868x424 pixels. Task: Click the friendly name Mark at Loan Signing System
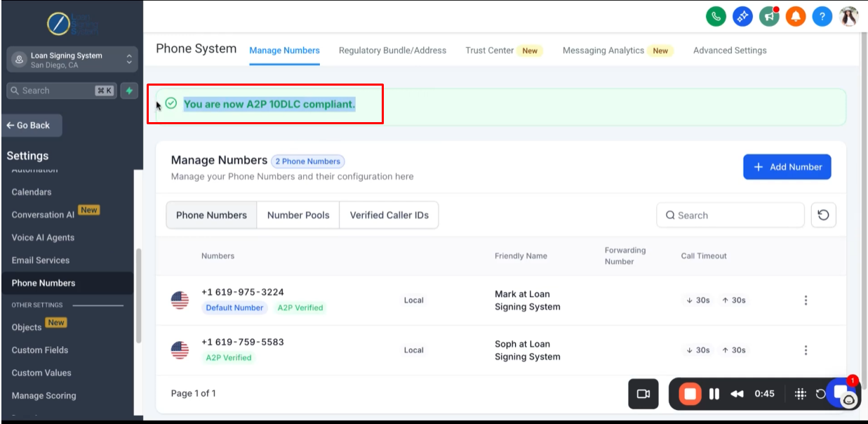coord(528,300)
